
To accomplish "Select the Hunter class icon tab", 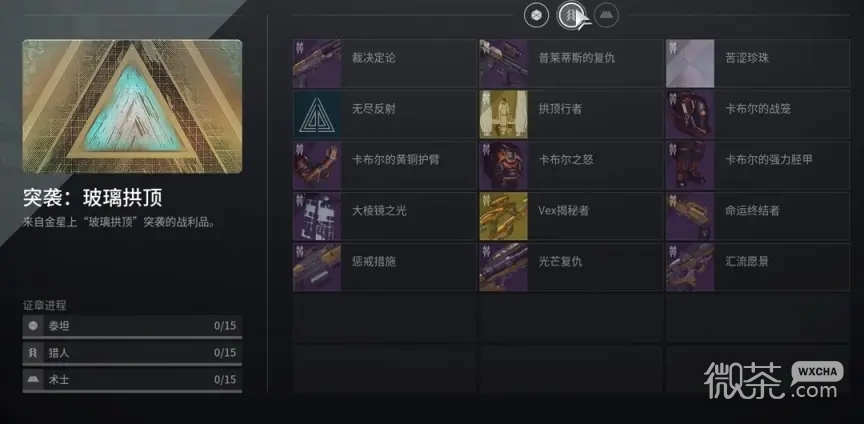I will [x=571, y=15].
